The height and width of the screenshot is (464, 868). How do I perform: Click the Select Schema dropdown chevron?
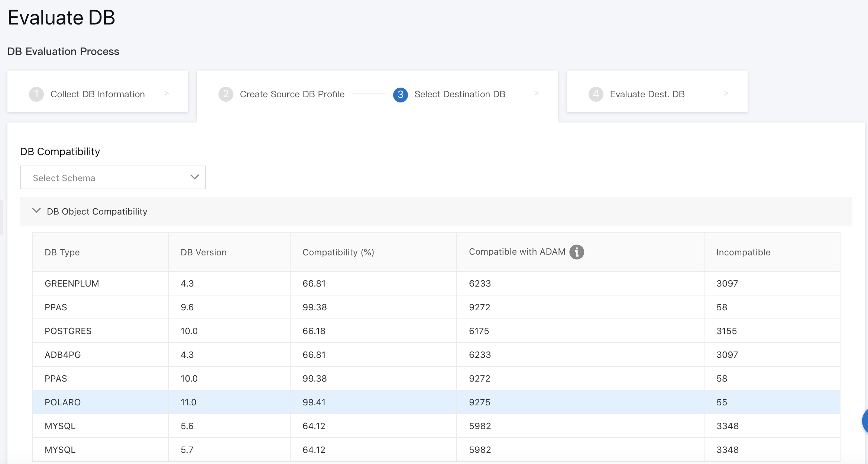tap(194, 177)
